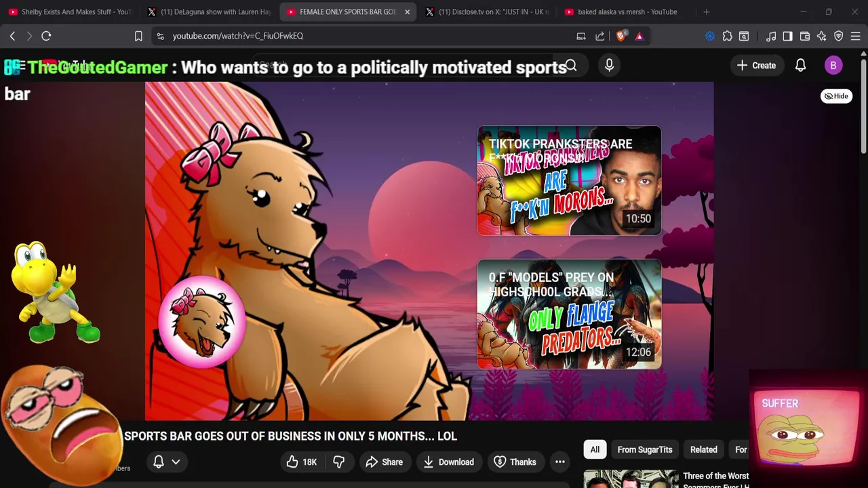Switch to baked alaska vs mersh tab
This screenshot has height=488, width=868.
[625, 12]
